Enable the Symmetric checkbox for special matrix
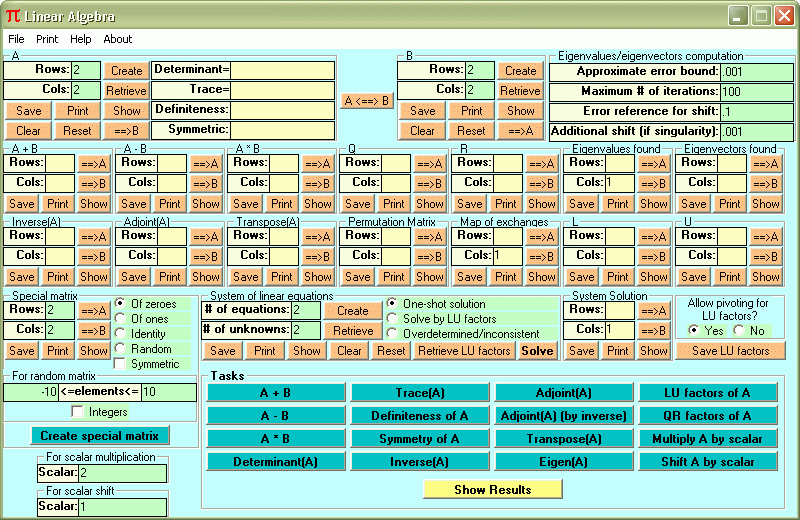 (x=120, y=364)
